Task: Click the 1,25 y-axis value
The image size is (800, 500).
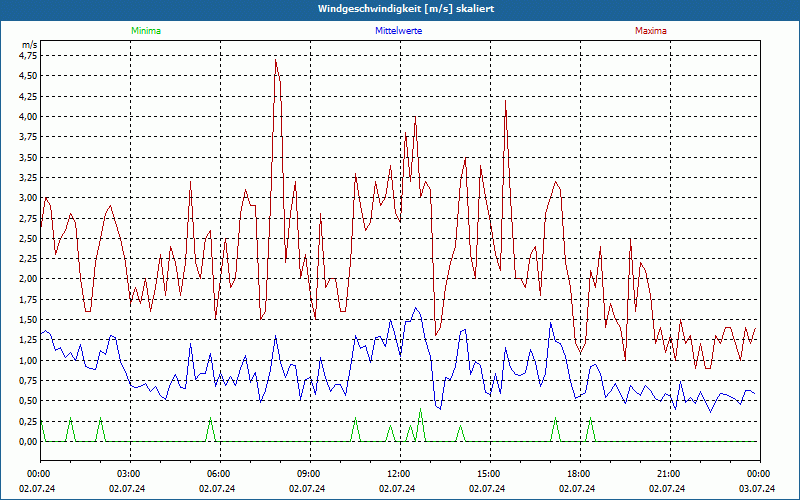Action: click(29, 340)
